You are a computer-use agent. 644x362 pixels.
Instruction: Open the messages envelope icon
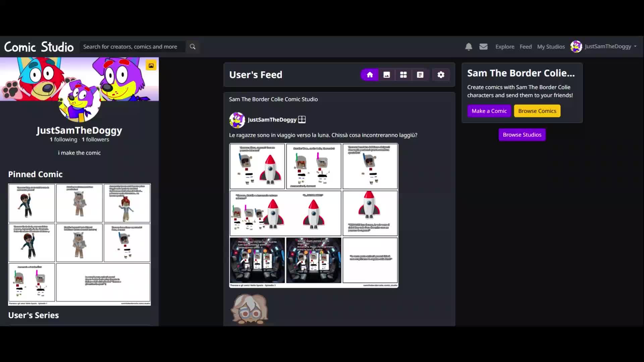(x=483, y=47)
